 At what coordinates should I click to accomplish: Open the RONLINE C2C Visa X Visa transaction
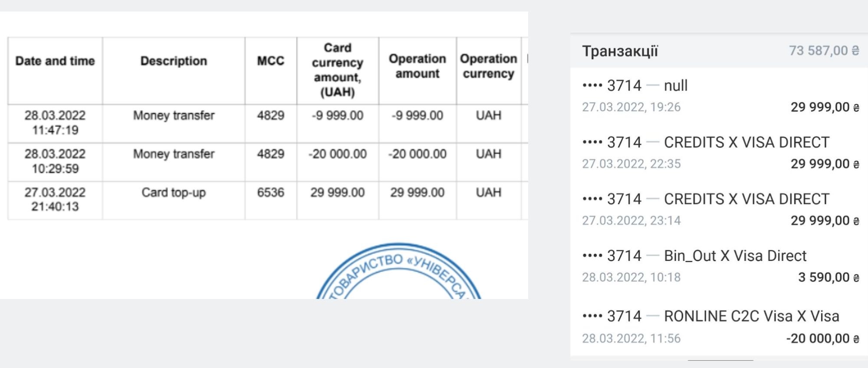(720, 327)
